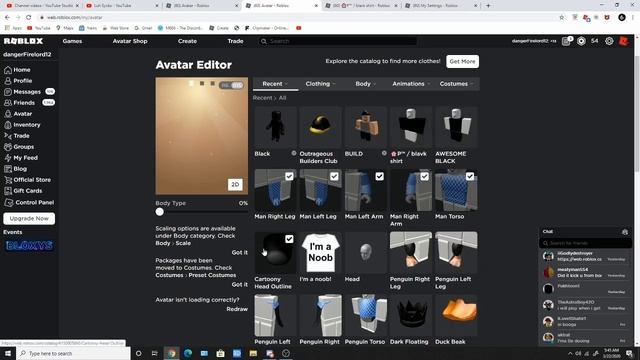This screenshot has width=640, height=360.
Task: Click the Official Store cart icon
Action: (8, 180)
